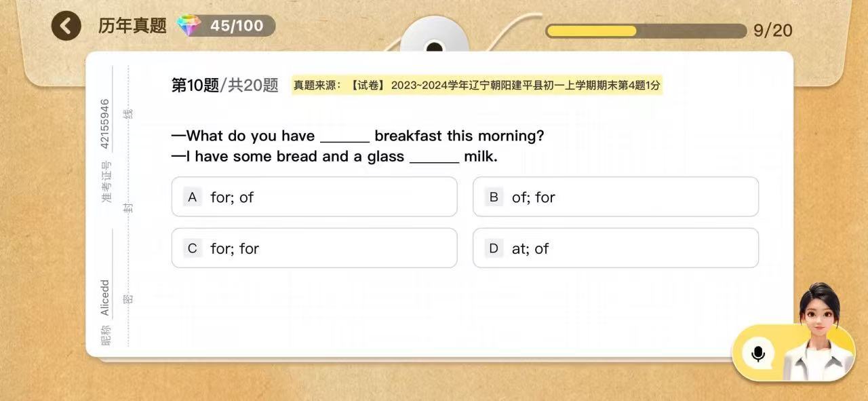Tap the rainbow diamond gem icon
868x401 pixels.
(x=189, y=26)
